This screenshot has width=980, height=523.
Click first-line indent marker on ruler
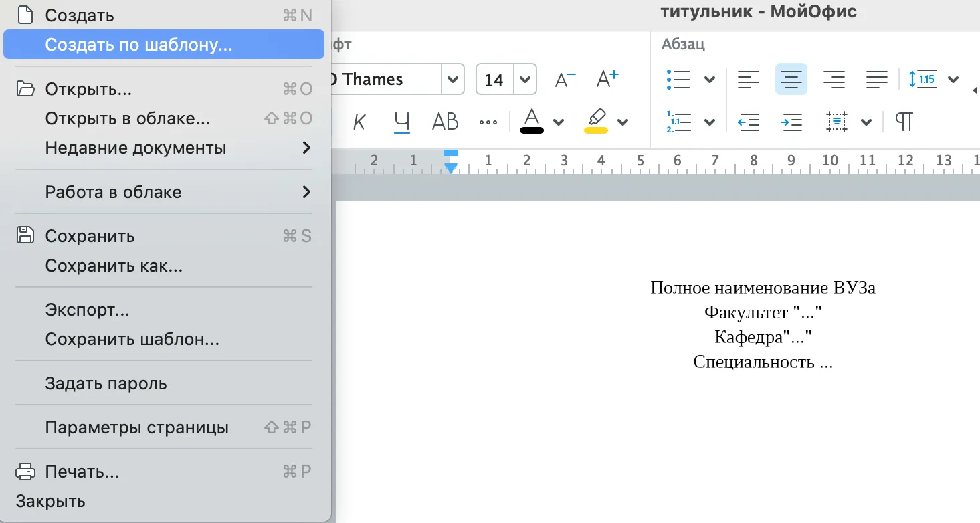[x=451, y=154]
